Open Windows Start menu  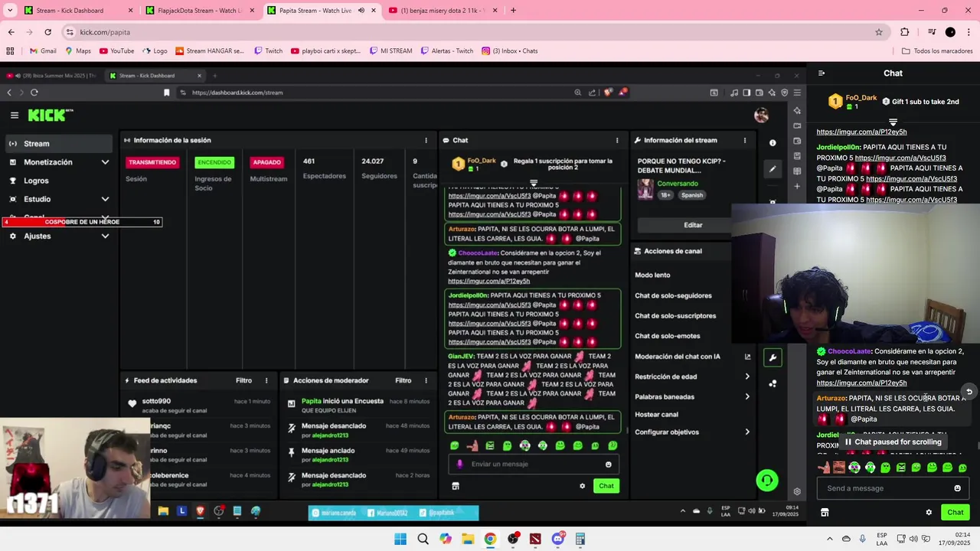pos(400,539)
